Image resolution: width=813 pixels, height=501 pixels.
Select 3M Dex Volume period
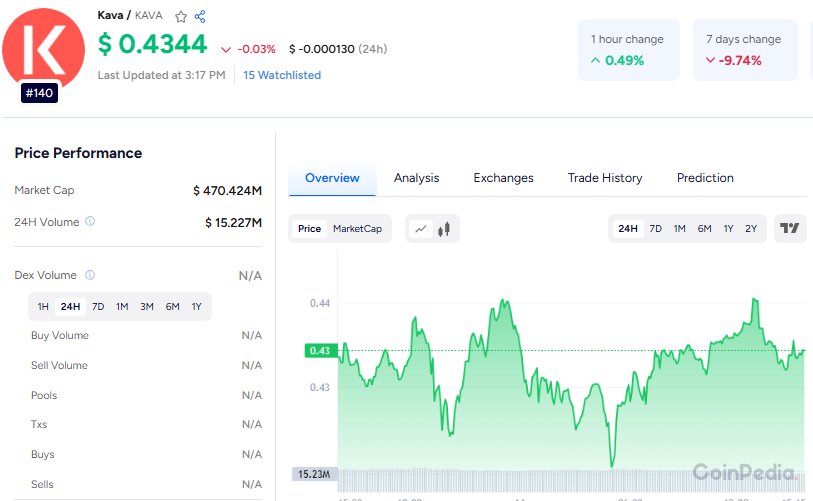pos(147,307)
